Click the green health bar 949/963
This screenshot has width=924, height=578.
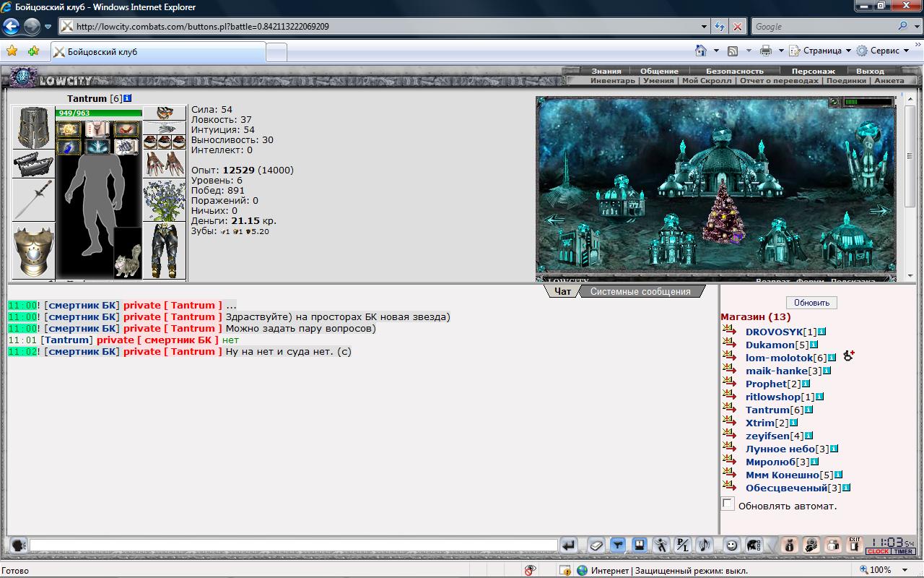click(x=99, y=113)
